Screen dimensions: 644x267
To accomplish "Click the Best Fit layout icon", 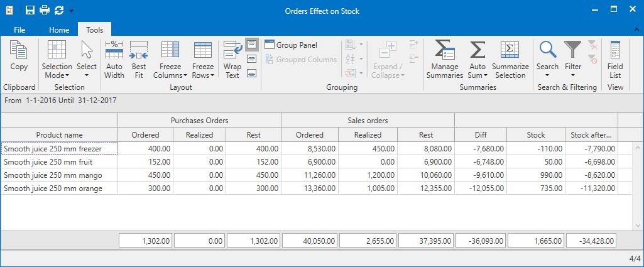I will tap(139, 60).
